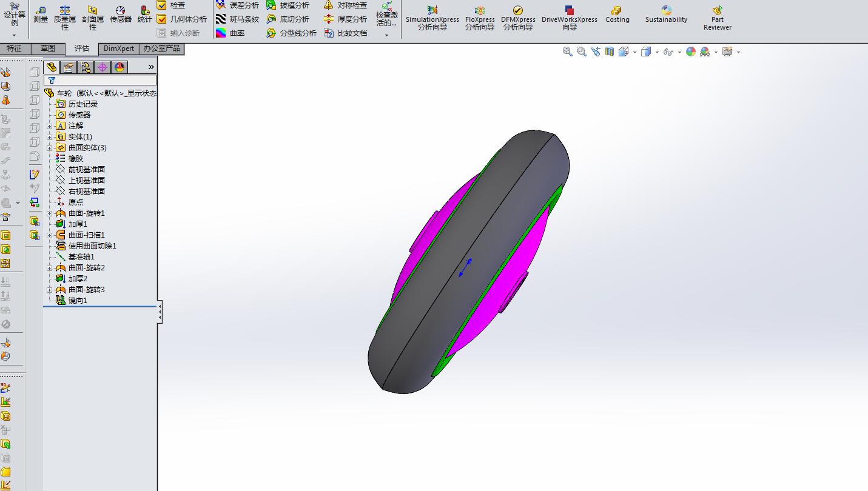
Task: Run 误差分析 deviation analysis
Action: point(237,5)
